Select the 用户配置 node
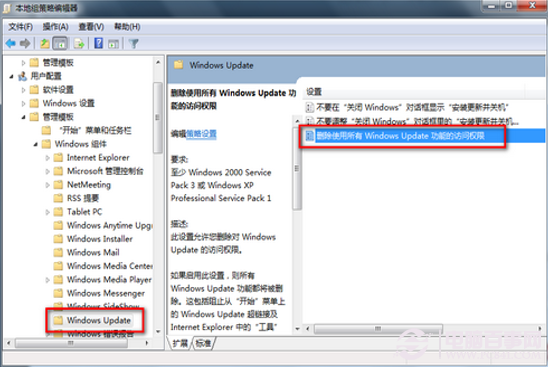 coord(46,76)
